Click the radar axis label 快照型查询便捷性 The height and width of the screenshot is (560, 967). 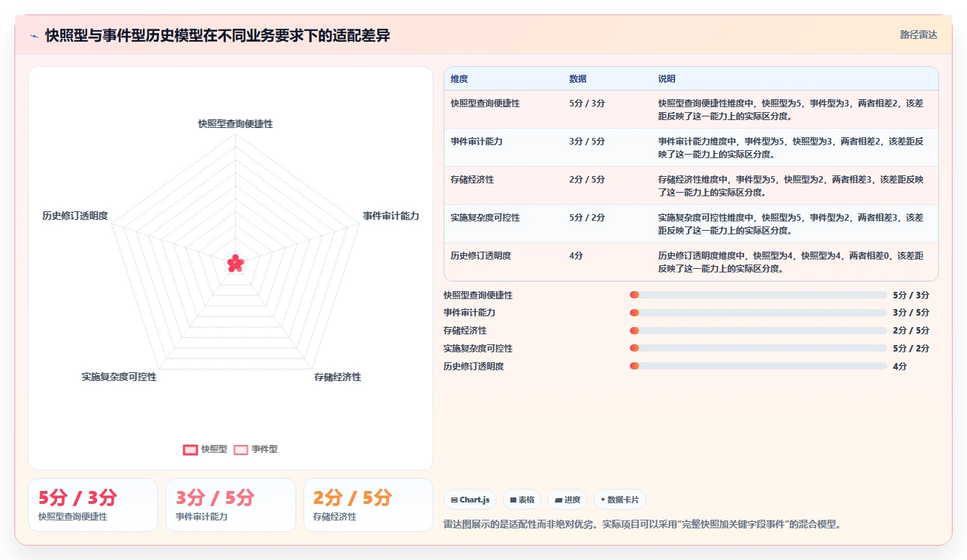tap(236, 124)
